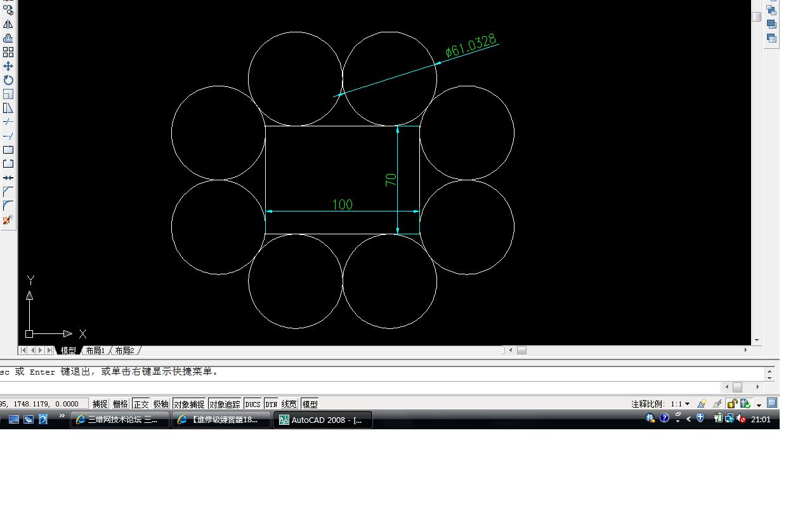Expand taskbar quick launch chevron
Image resolution: width=812 pixels, height=508 pixels.
click(x=62, y=417)
